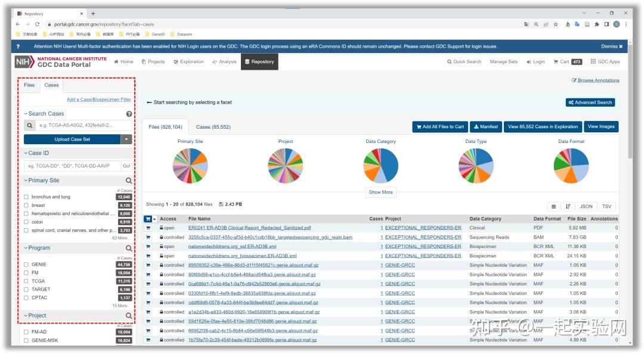Collapse the Case ID section
The image size is (644, 354).
(x=36, y=153)
